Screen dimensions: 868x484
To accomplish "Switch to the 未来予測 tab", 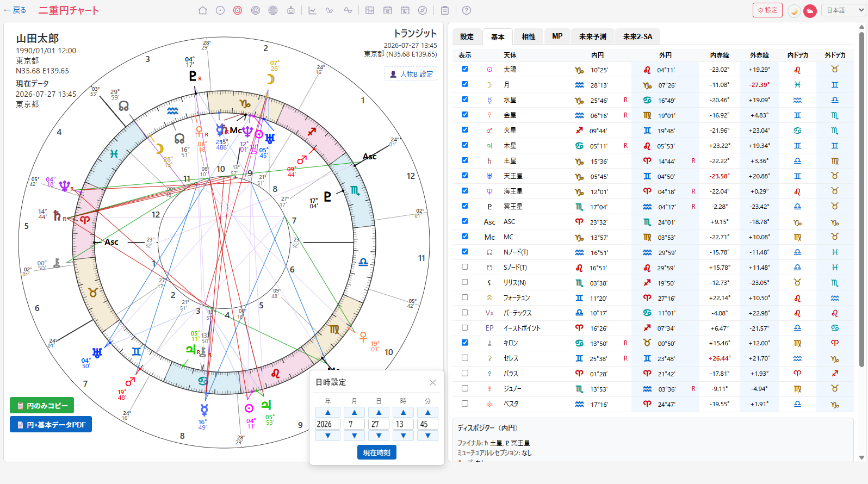I will coord(593,36).
